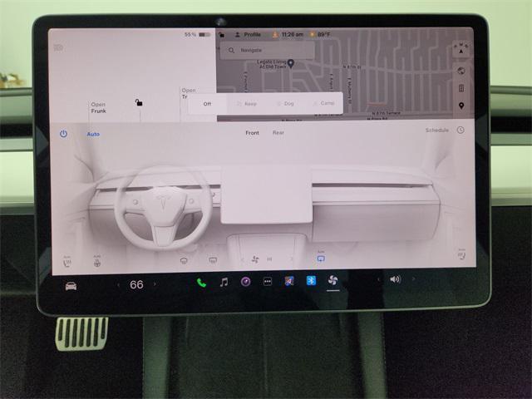This screenshot has width=532, height=399.
Task: Open the Arcade app in dock
Action: 289,281
